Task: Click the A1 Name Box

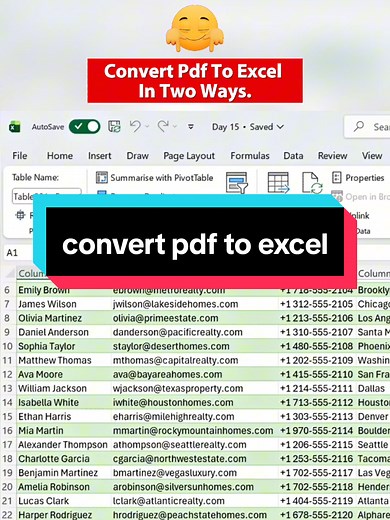Action: 18,253
